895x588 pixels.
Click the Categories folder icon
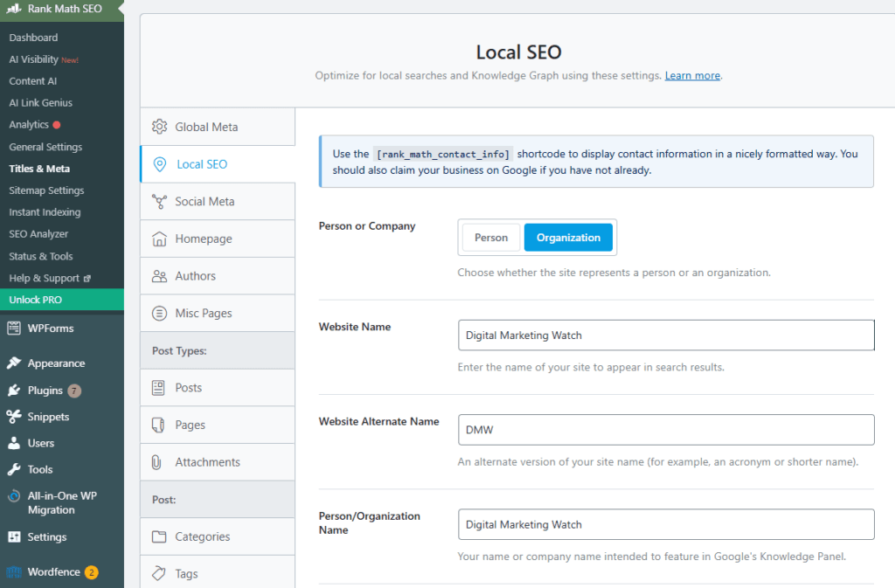click(159, 536)
